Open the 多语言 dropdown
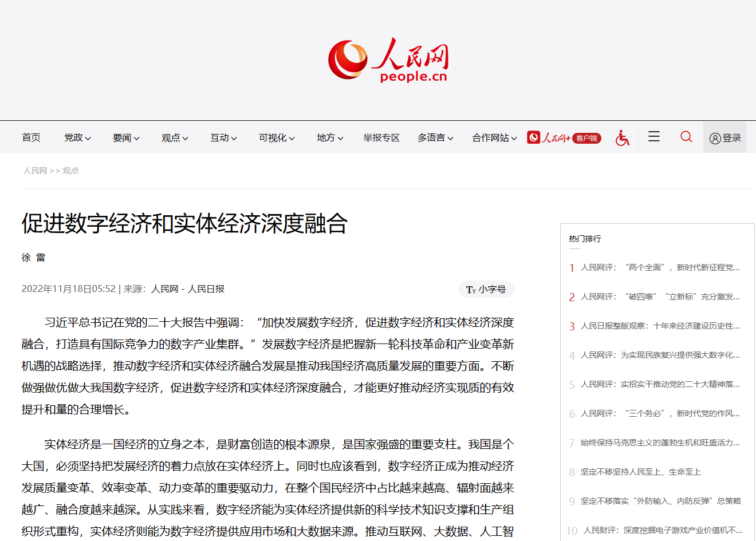The width and height of the screenshot is (756, 541). (434, 137)
